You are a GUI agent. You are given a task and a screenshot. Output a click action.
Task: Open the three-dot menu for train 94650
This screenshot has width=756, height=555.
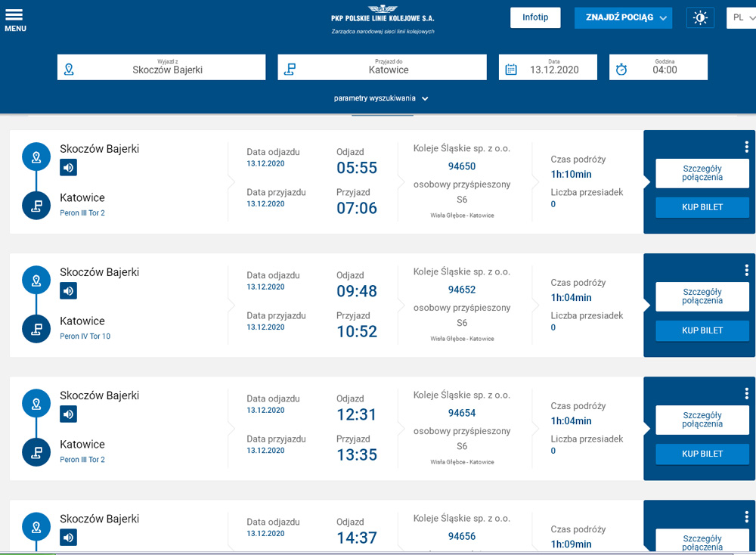(x=746, y=147)
